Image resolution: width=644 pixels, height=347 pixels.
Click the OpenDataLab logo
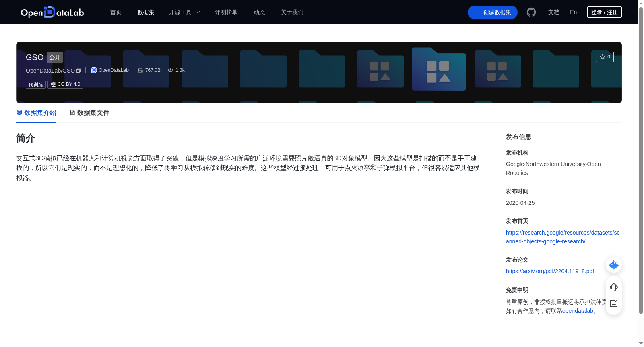tap(52, 12)
